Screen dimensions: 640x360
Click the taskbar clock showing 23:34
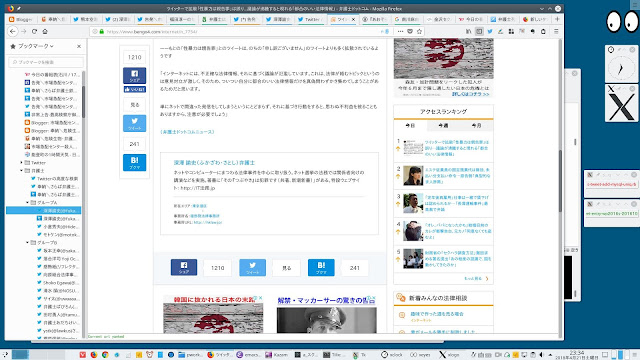pyautogui.click(x=577, y=354)
